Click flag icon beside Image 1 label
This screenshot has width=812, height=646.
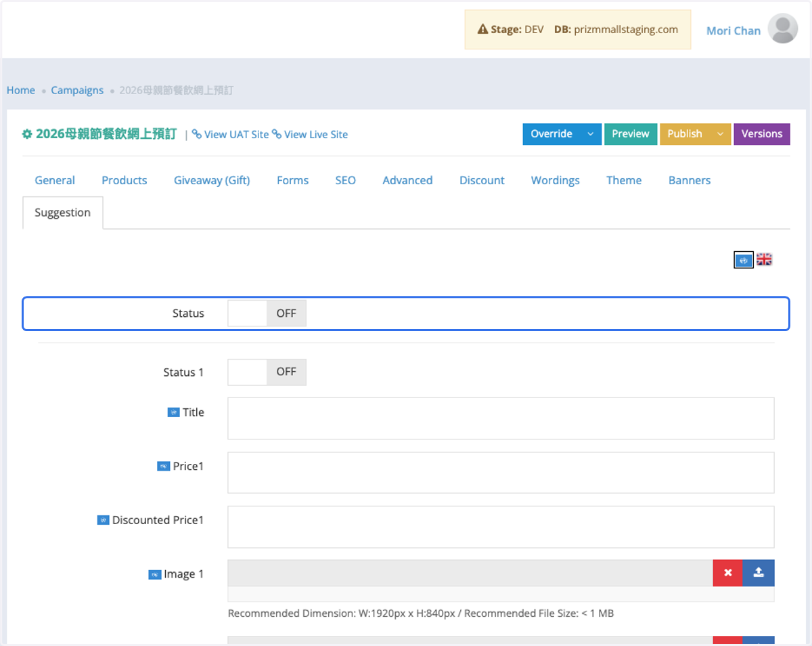[x=154, y=574]
